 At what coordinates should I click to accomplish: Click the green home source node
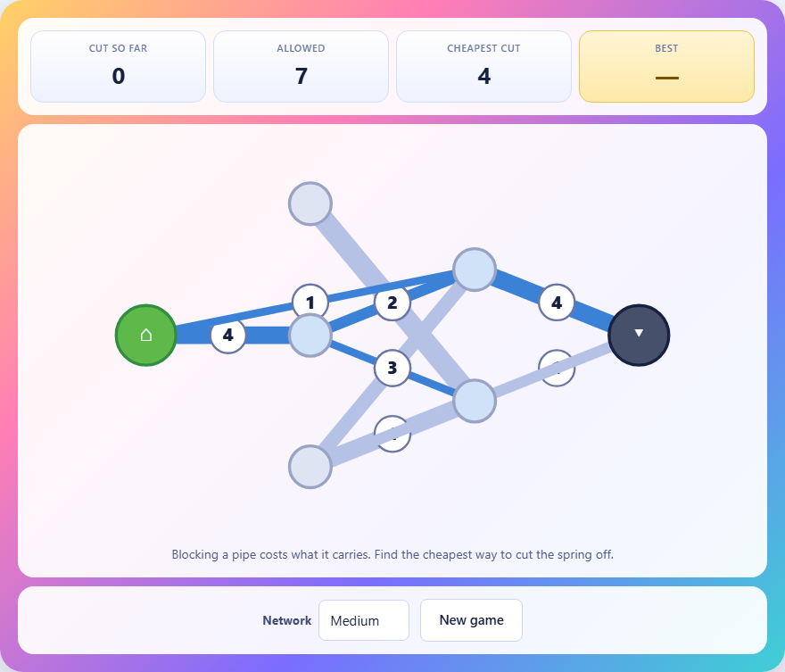coord(145,335)
